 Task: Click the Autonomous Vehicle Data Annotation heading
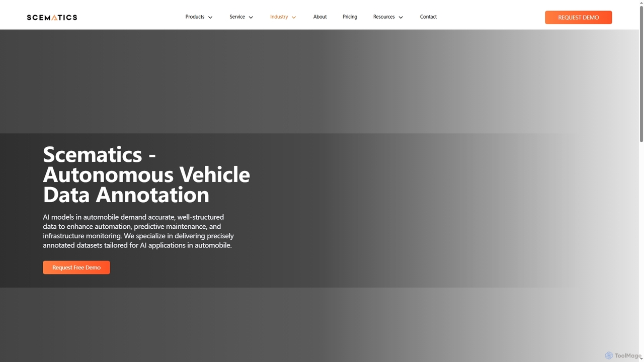(146, 174)
